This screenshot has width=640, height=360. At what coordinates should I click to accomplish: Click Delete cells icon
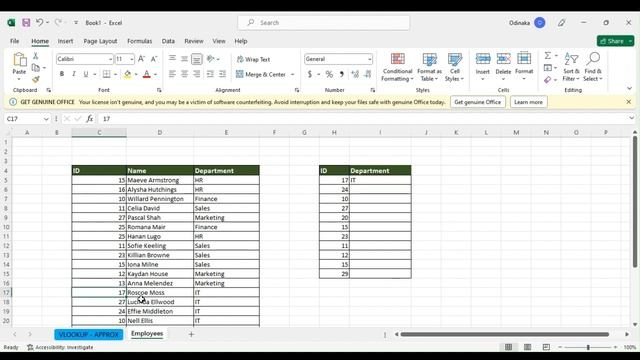pos(503,59)
